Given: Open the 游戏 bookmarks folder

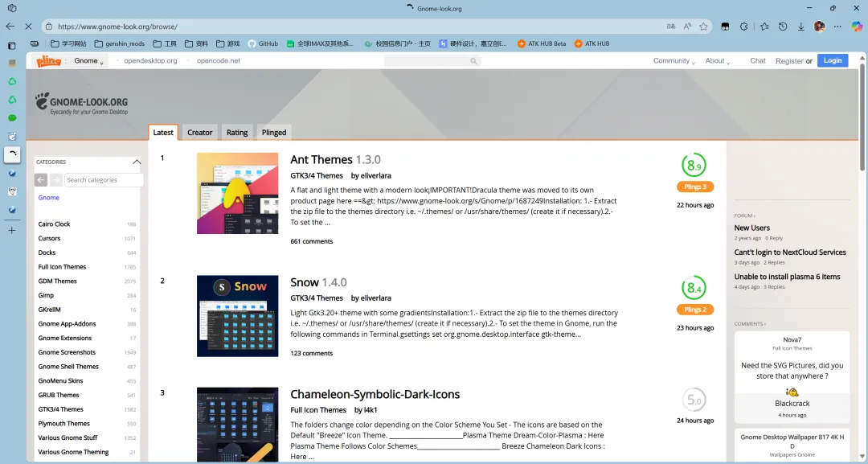Looking at the screenshot, I should [x=228, y=43].
